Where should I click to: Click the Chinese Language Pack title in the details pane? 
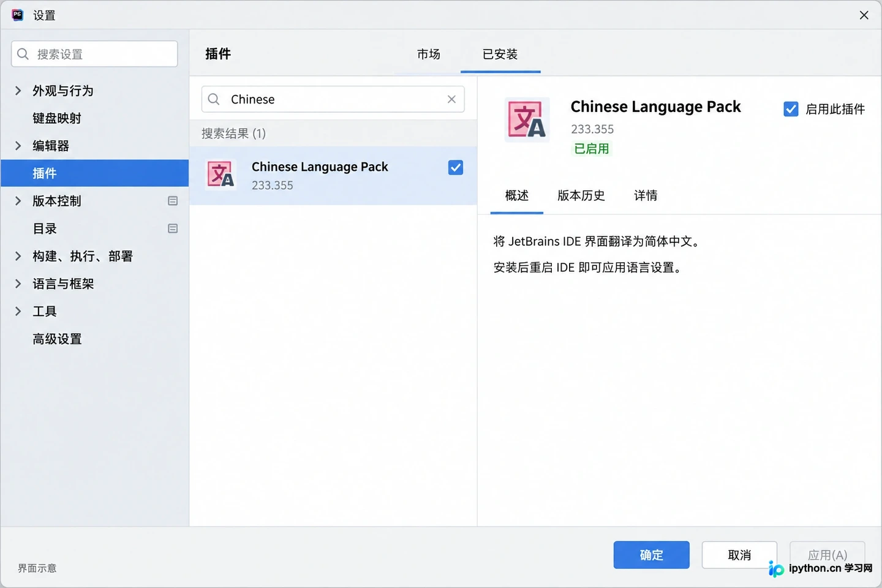click(x=655, y=107)
